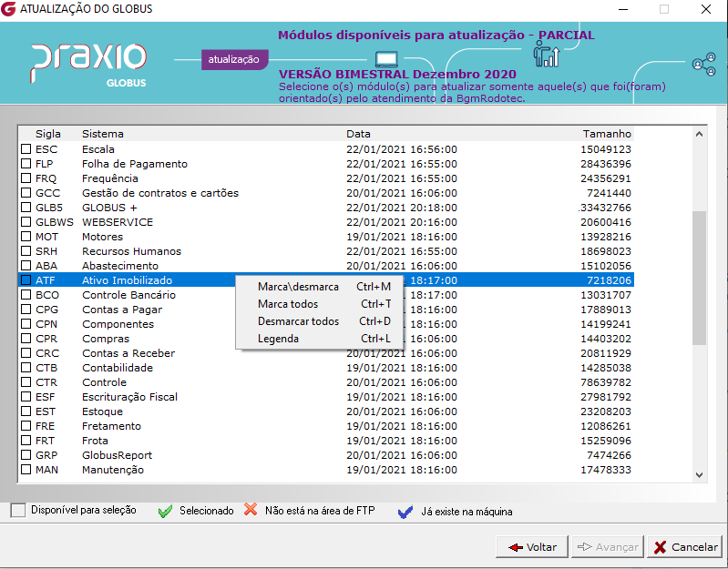Click the GCC row date 20/01/2021 16:06:00

tap(402, 193)
